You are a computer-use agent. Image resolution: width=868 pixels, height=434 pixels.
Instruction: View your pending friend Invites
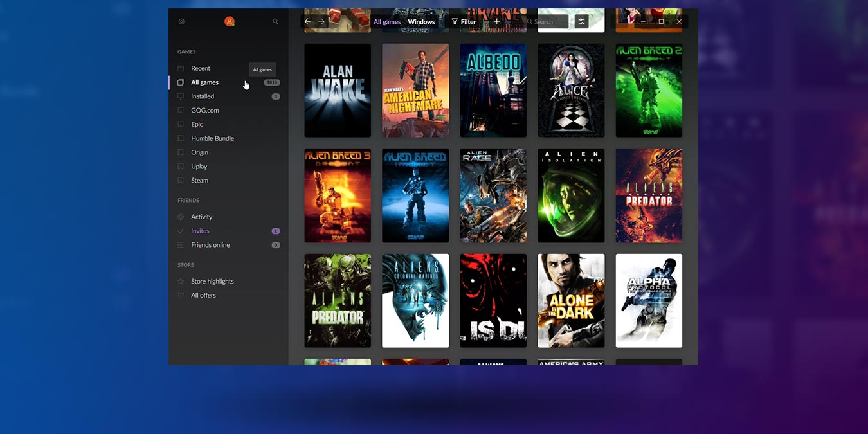(x=199, y=230)
